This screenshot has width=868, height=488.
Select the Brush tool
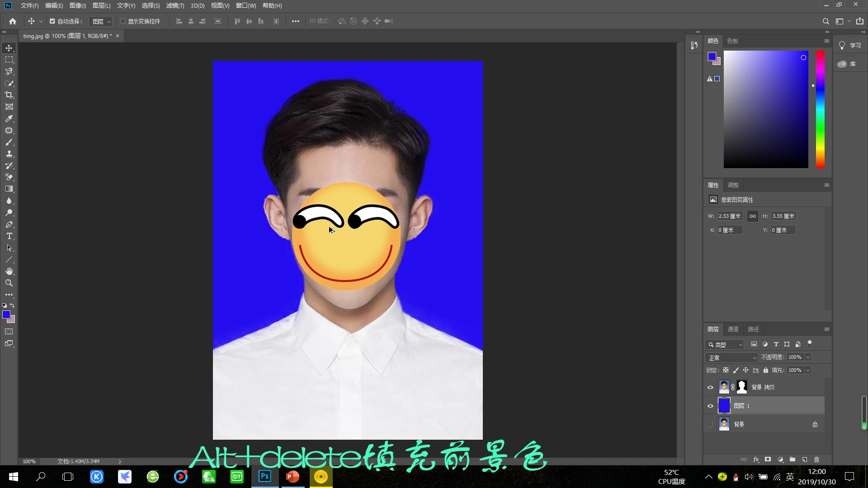tap(9, 142)
